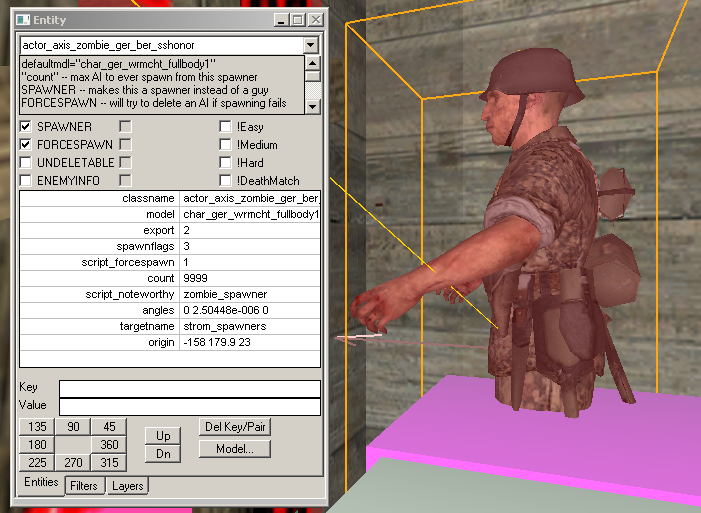Tick the unlabeled checkbox beside UNDELETABLE
The width and height of the screenshot is (701, 513).
[x=126, y=162]
